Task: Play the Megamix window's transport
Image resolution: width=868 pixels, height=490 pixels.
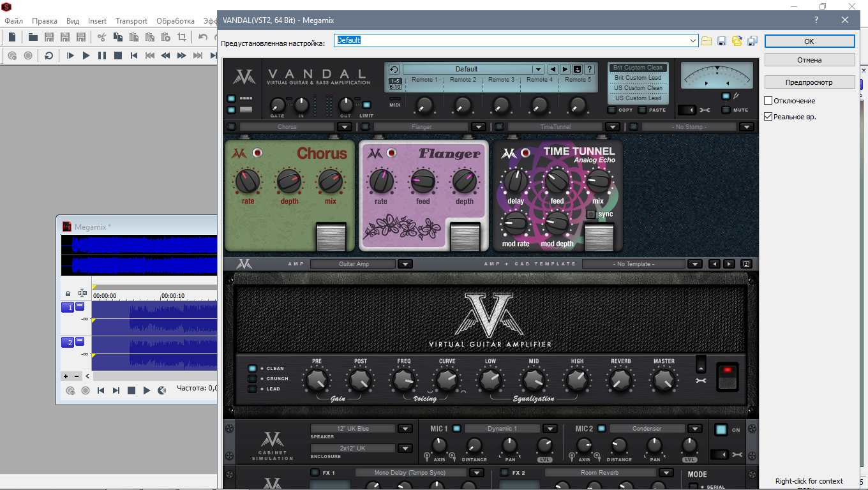Action: click(147, 390)
